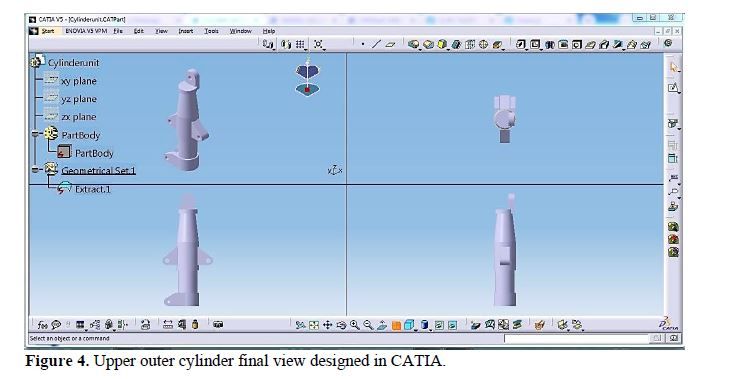
Task: Click the Zoom Out magnifier
Action: coord(368,325)
